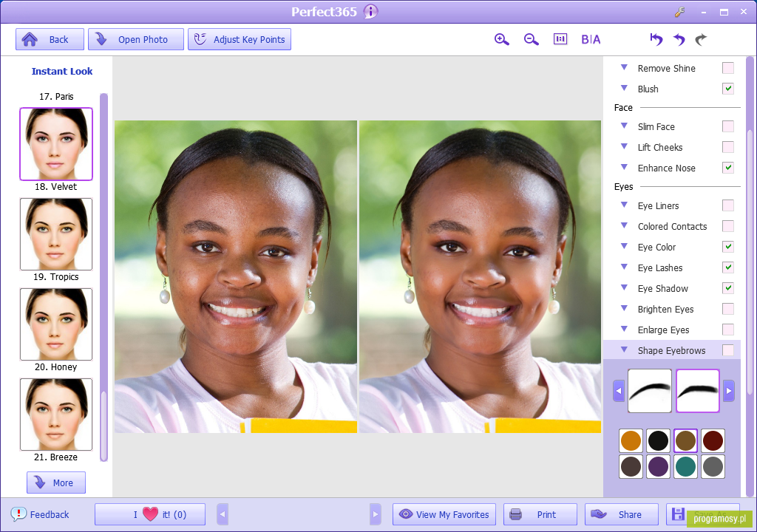
Task: Click the More looks button
Action: tap(56, 482)
